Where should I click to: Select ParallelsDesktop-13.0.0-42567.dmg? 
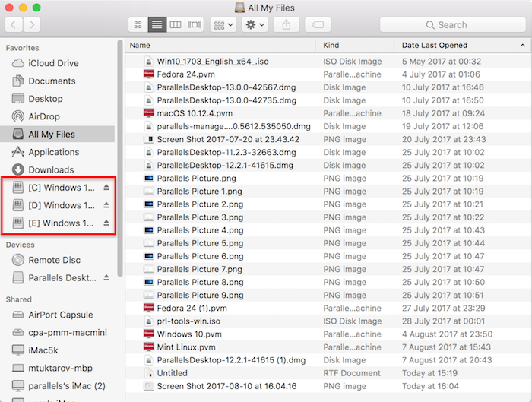[328, 87]
